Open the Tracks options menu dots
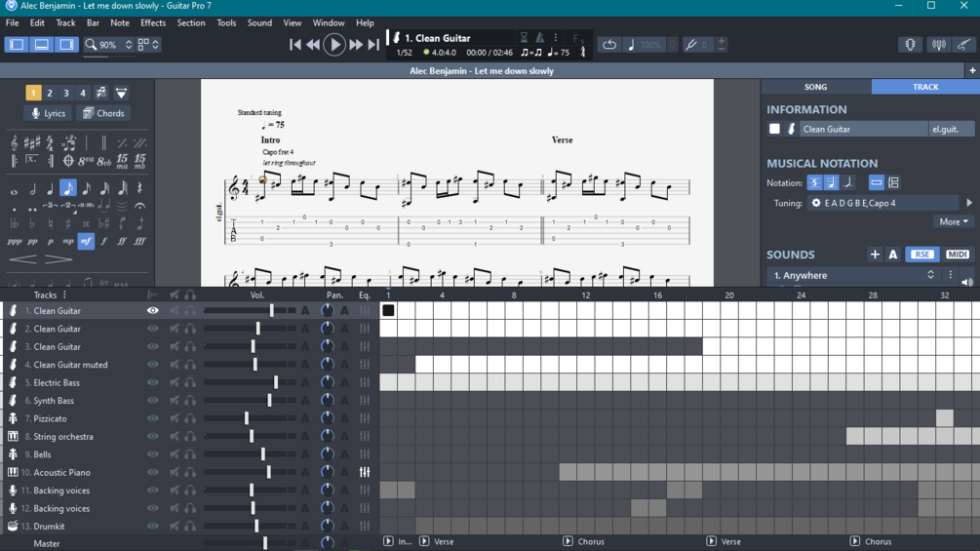The image size is (980, 551). tap(64, 295)
